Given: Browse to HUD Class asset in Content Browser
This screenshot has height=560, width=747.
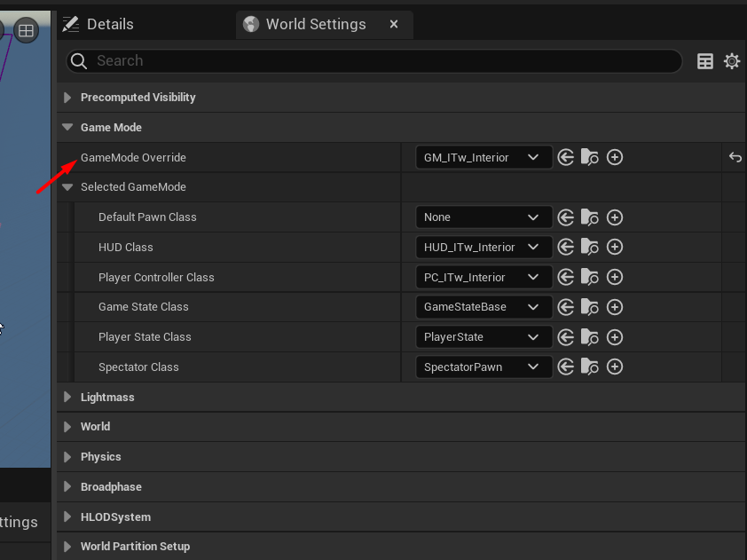Looking at the screenshot, I should point(590,247).
